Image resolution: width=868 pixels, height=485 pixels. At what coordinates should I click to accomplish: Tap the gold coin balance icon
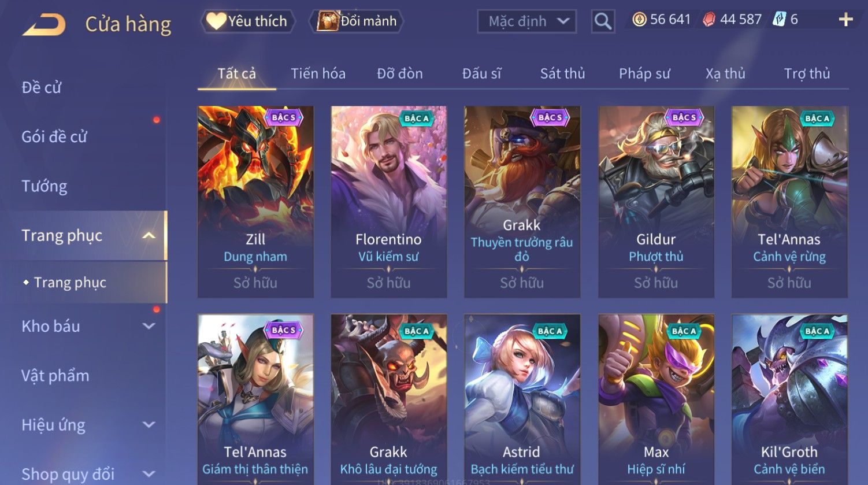tap(639, 20)
